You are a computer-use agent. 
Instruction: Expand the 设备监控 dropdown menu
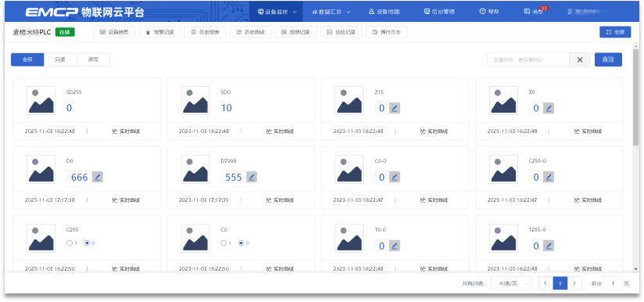click(x=277, y=12)
